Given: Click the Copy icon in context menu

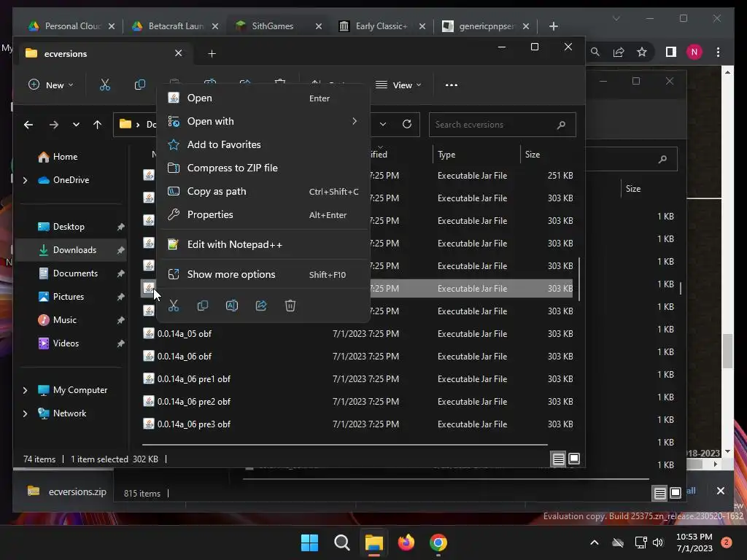Looking at the screenshot, I should 203,306.
